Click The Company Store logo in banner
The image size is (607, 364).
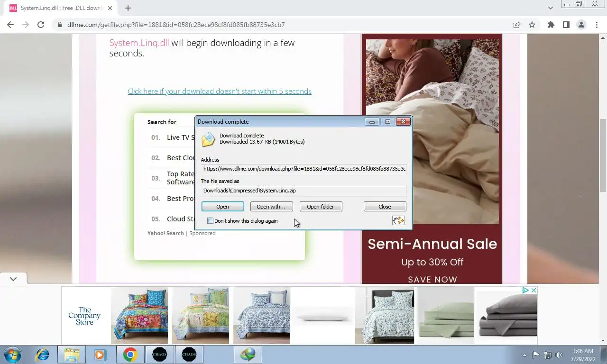tap(84, 316)
